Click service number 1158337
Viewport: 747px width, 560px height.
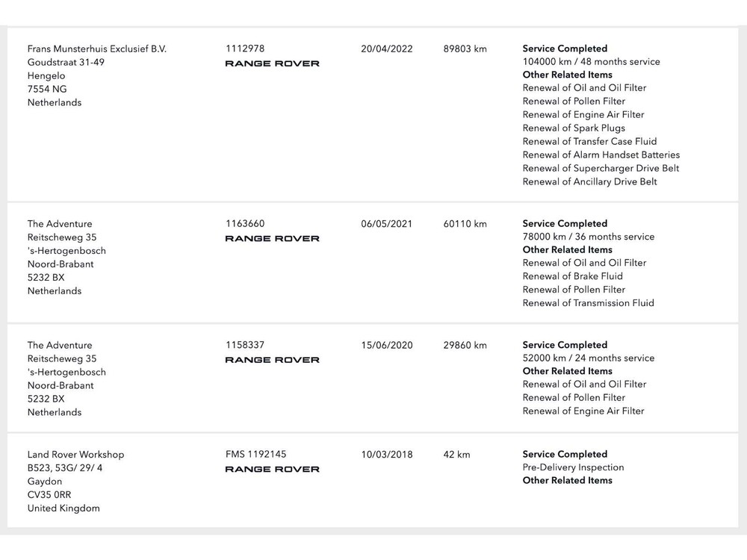click(x=245, y=346)
